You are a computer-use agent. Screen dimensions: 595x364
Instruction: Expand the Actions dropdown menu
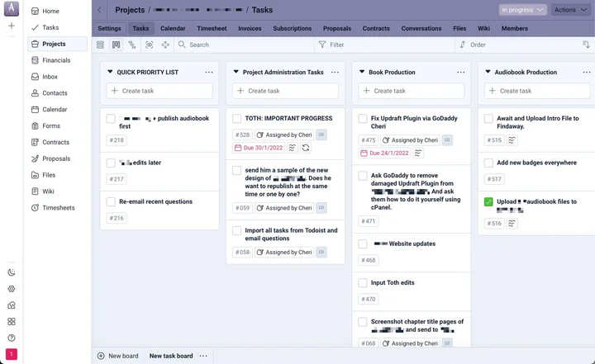pos(571,10)
